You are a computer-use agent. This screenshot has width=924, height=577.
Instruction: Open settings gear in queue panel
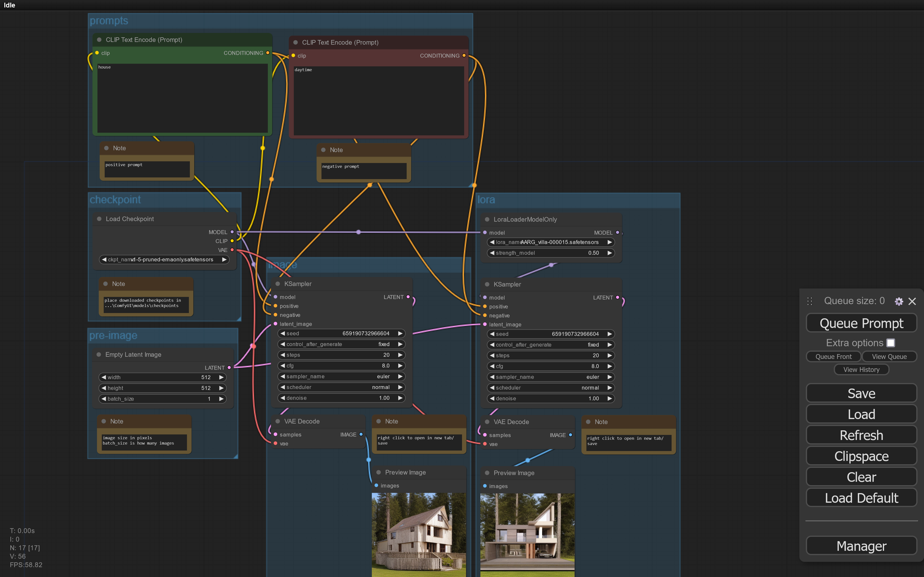point(899,301)
